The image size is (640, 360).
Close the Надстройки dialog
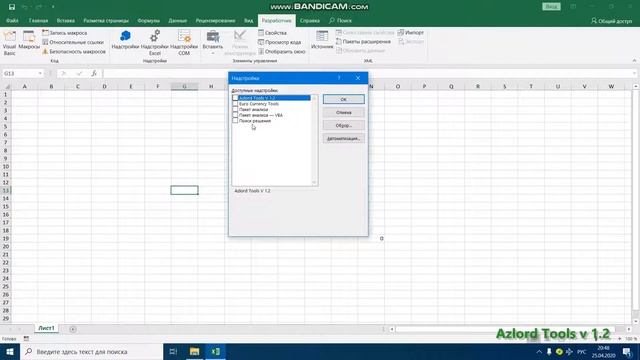click(x=358, y=78)
